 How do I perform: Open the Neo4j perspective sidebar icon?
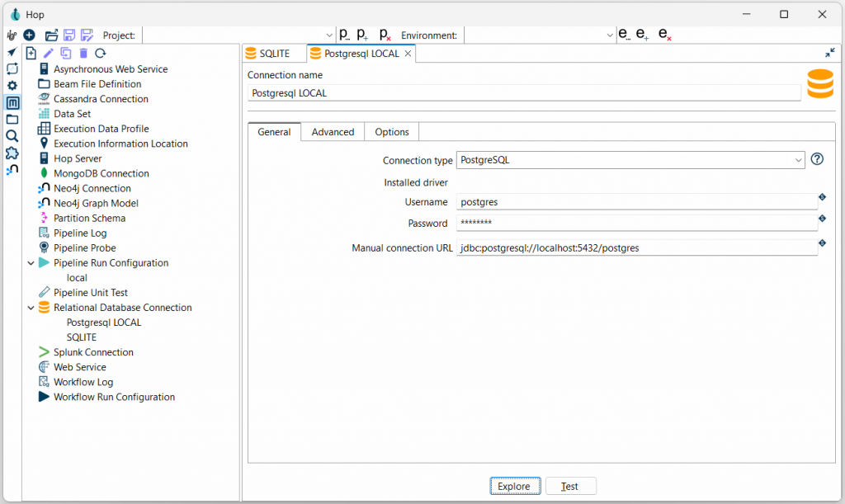pos(12,170)
